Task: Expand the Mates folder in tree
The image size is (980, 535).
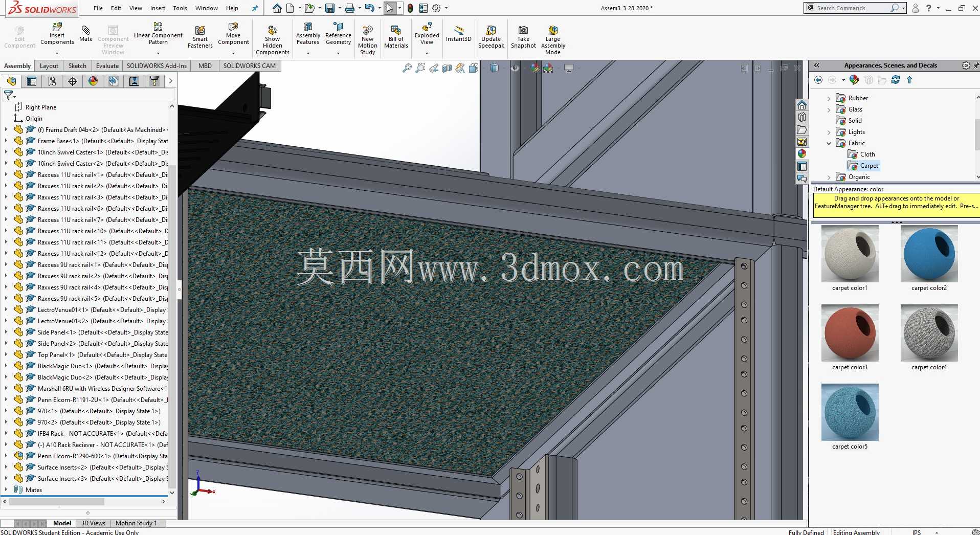Action: 6,490
